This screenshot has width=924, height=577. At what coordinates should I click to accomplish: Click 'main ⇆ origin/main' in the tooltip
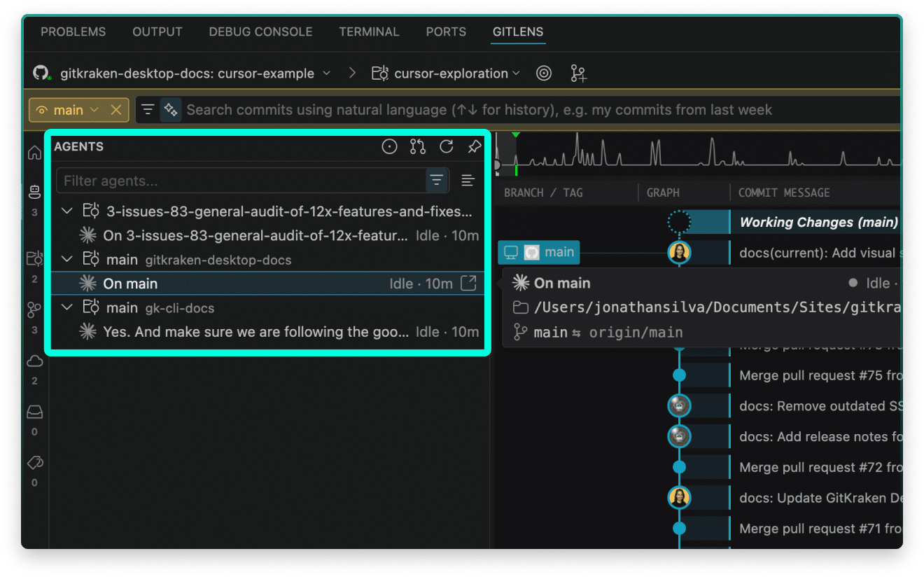[x=608, y=332]
